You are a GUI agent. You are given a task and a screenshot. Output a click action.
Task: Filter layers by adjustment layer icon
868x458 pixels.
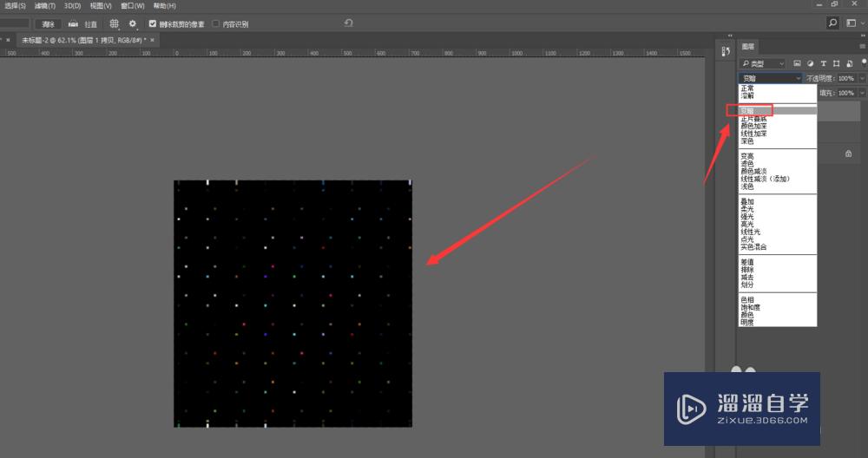(x=811, y=63)
